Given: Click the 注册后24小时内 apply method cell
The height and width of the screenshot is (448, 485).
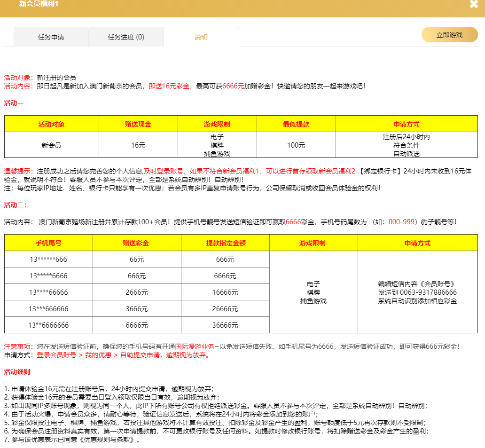Looking at the screenshot, I should point(407,145).
